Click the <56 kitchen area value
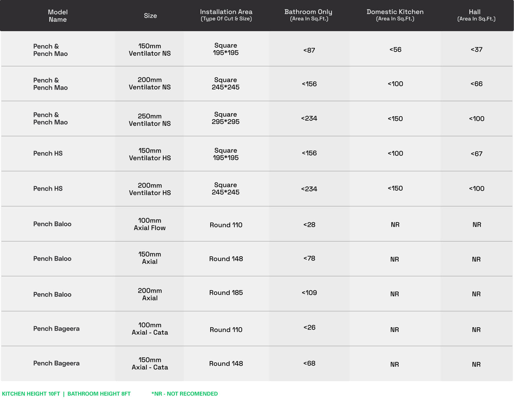 tap(395, 50)
